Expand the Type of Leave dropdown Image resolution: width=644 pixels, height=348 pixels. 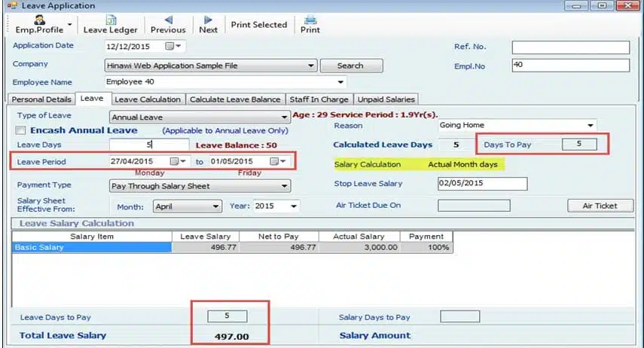[x=284, y=118]
